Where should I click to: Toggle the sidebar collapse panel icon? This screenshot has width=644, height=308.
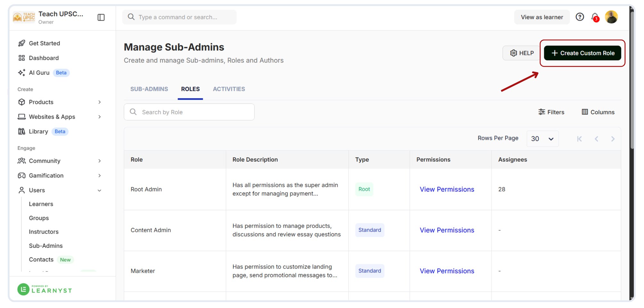point(101,17)
